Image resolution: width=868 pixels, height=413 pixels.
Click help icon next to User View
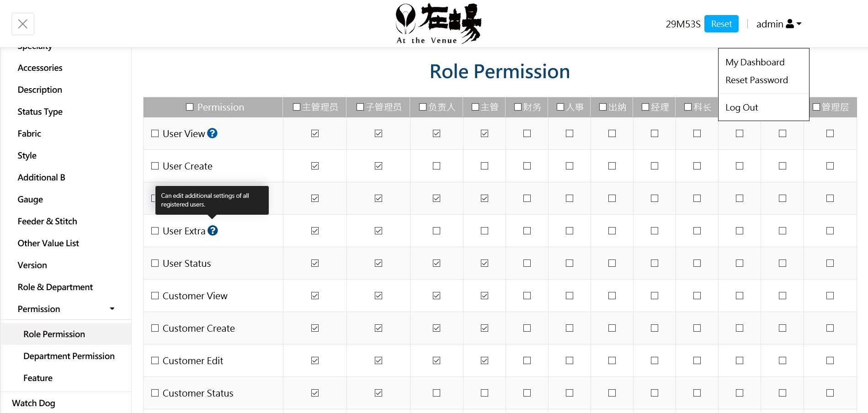212,133
